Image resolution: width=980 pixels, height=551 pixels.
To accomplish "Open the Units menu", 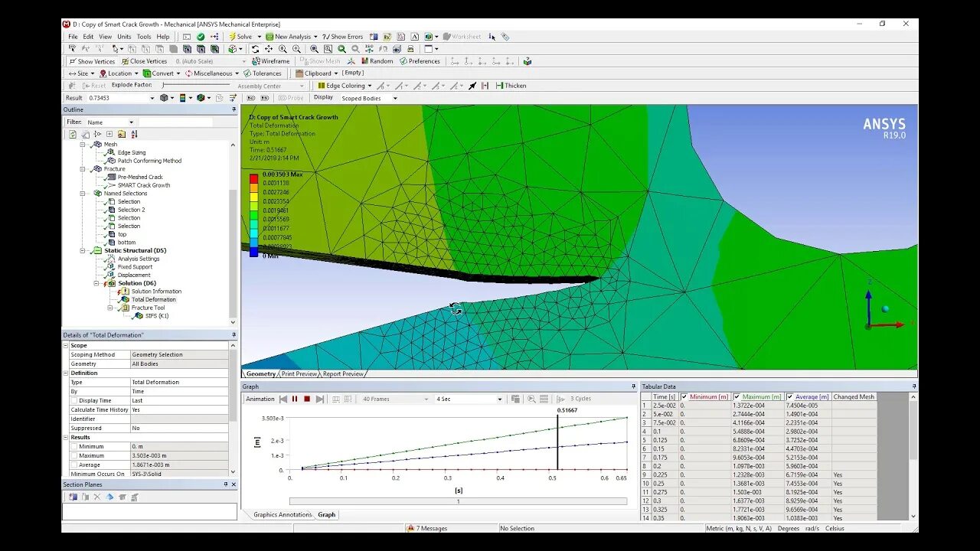I will [124, 37].
